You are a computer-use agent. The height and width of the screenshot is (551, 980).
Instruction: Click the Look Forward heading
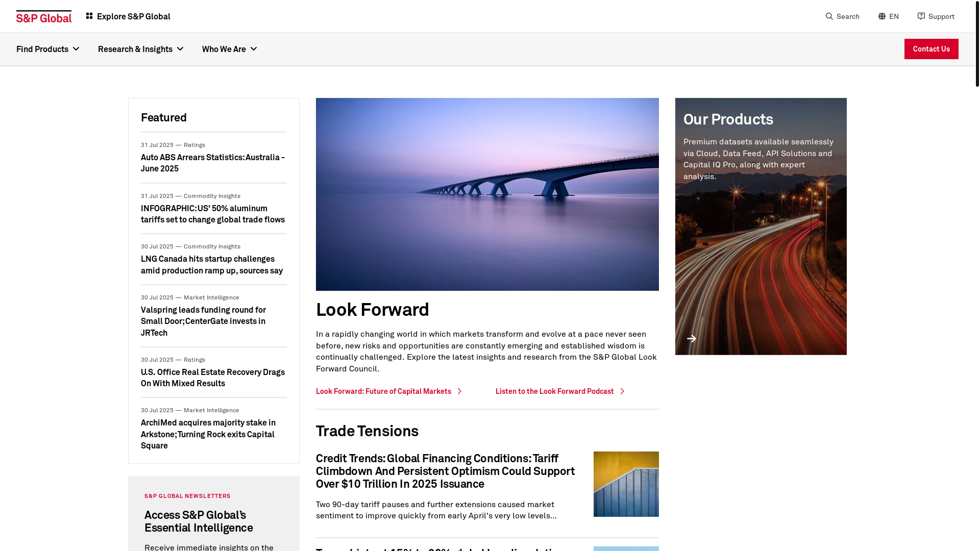(x=373, y=310)
